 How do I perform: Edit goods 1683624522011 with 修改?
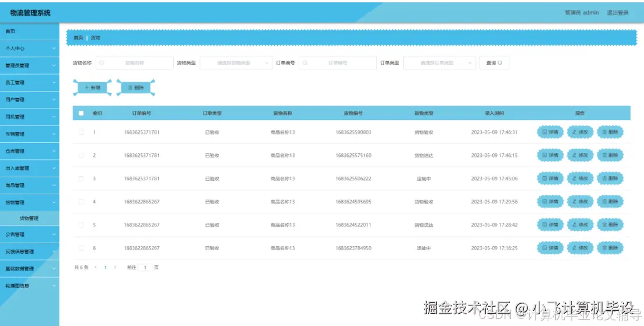pos(580,225)
